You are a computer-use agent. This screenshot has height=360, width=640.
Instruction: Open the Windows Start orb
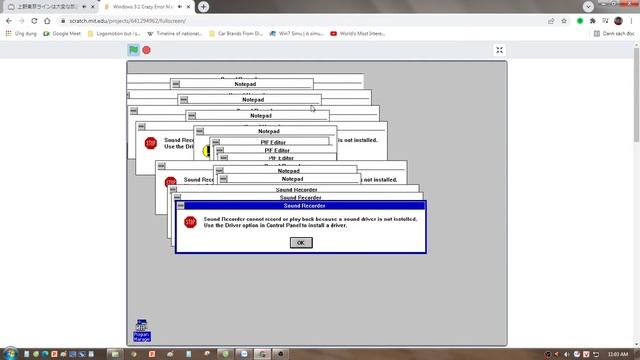10,353
